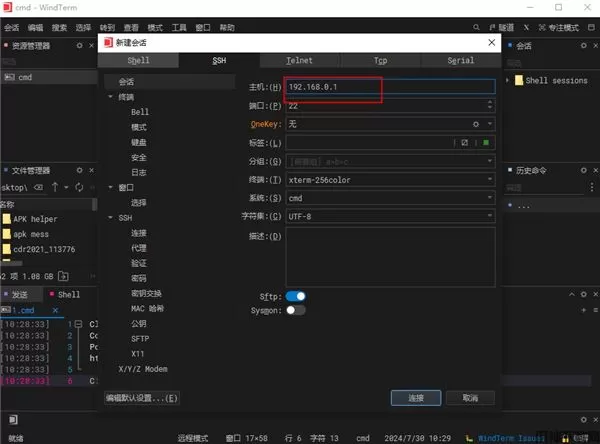Select X/Y/Z Modem tree item
This screenshot has height=444, width=600.
(x=143, y=369)
